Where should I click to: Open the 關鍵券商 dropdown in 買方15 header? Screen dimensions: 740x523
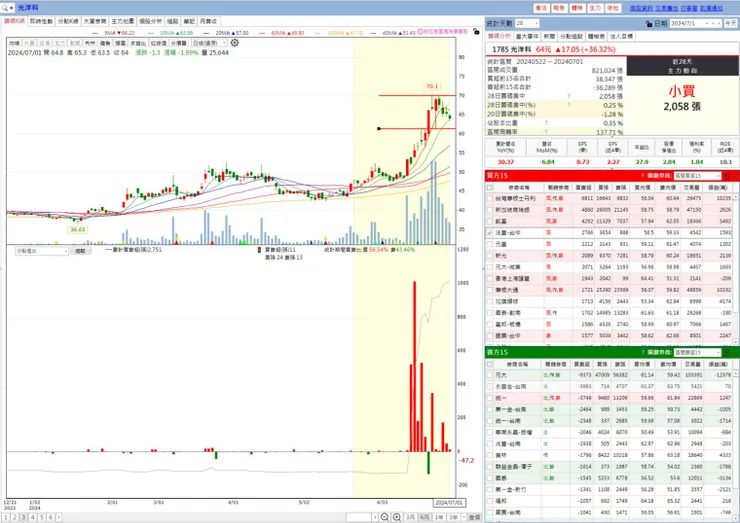point(698,176)
